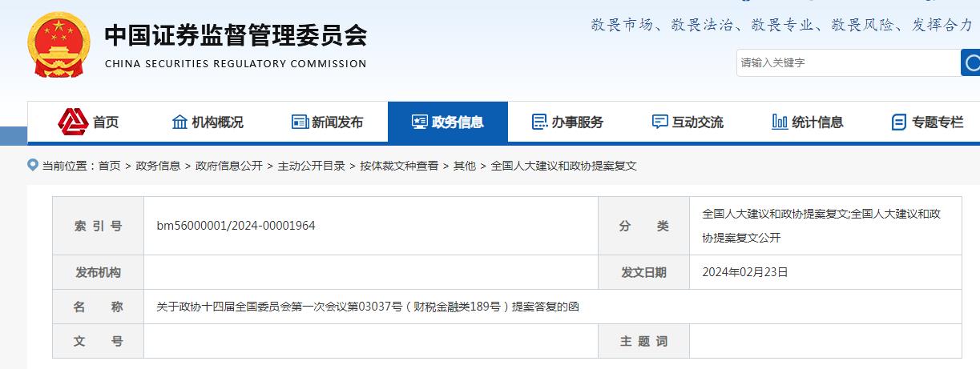Click the 统计信息 bar chart icon
This screenshot has width=980, height=369.
780,122
